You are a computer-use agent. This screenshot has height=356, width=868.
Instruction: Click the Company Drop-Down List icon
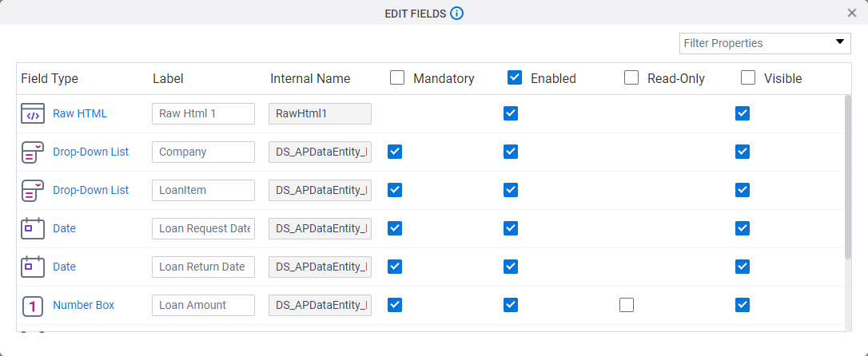pos(33,152)
